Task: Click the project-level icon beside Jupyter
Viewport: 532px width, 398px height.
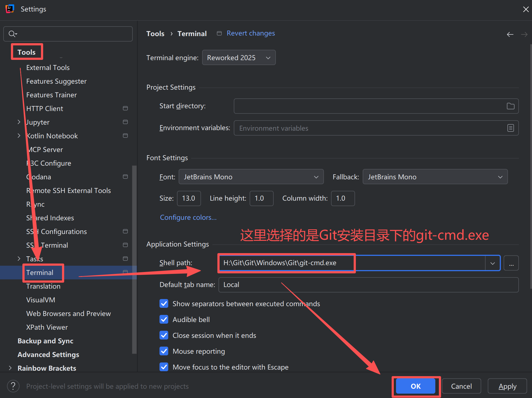Action: click(x=125, y=122)
